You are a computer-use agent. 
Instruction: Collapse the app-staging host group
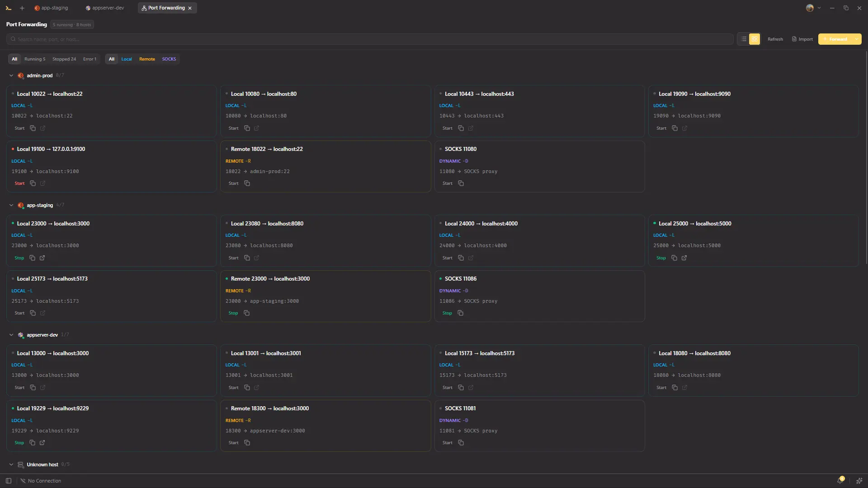click(x=11, y=206)
